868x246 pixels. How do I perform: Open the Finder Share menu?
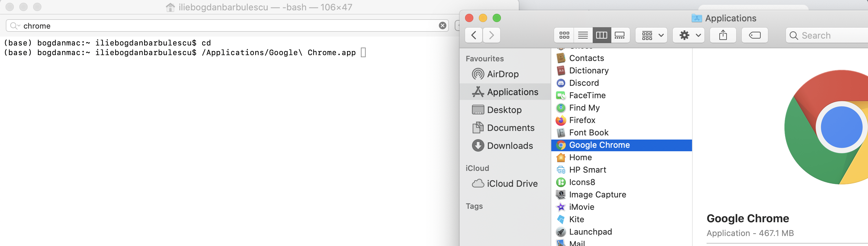(x=723, y=35)
